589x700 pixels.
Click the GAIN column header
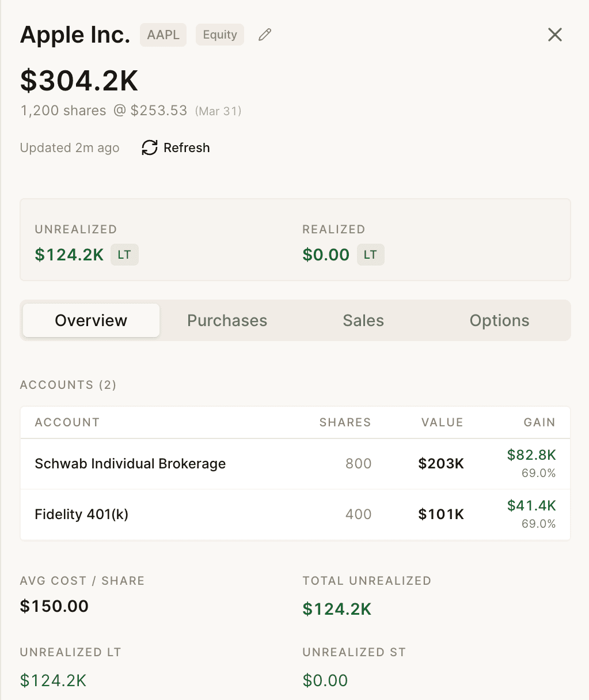pos(539,422)
